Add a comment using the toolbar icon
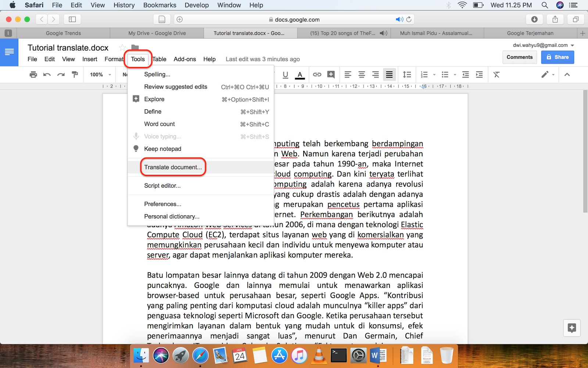This screenshot has width=588, height=368. [x=331, y=75]
